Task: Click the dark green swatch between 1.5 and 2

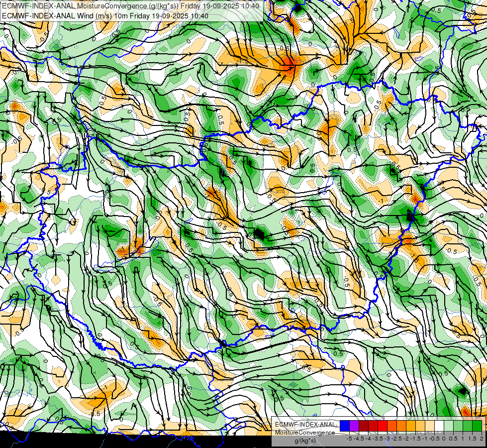Action: (x=477, y=426)
